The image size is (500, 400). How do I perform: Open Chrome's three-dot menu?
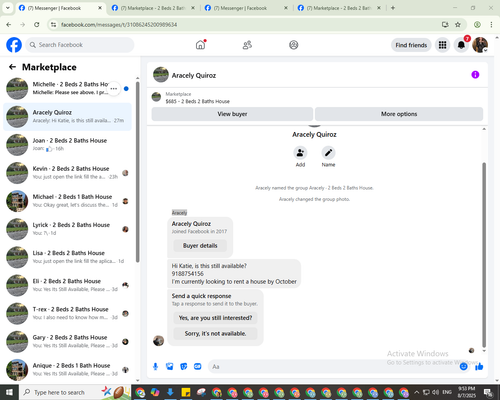pos(491,25)
